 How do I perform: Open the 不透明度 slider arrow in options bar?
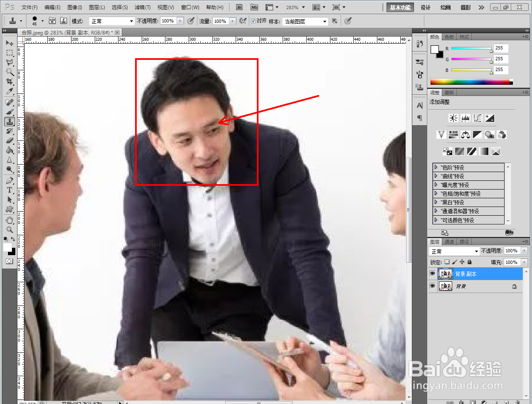180,21
